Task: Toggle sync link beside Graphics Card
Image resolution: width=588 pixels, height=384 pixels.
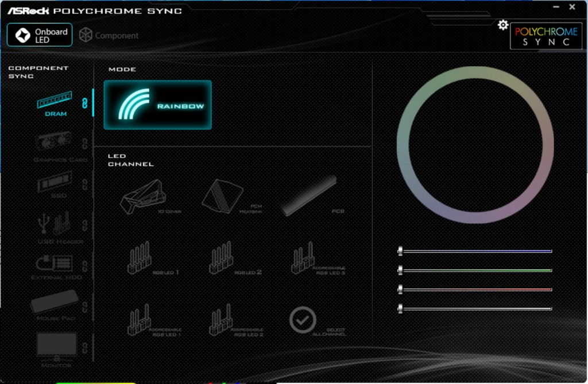Action: 84,143
